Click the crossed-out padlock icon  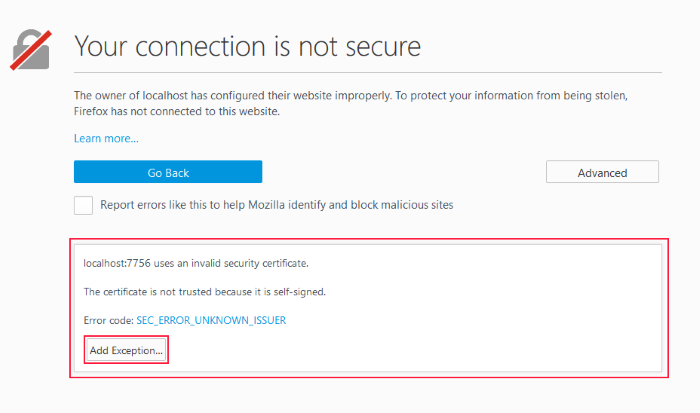point(31,50)
